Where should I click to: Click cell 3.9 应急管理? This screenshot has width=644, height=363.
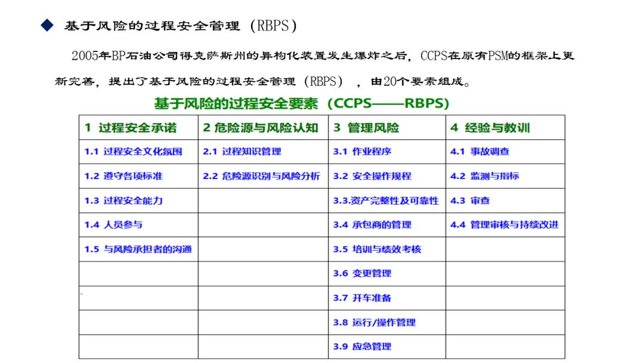(387, 346)
